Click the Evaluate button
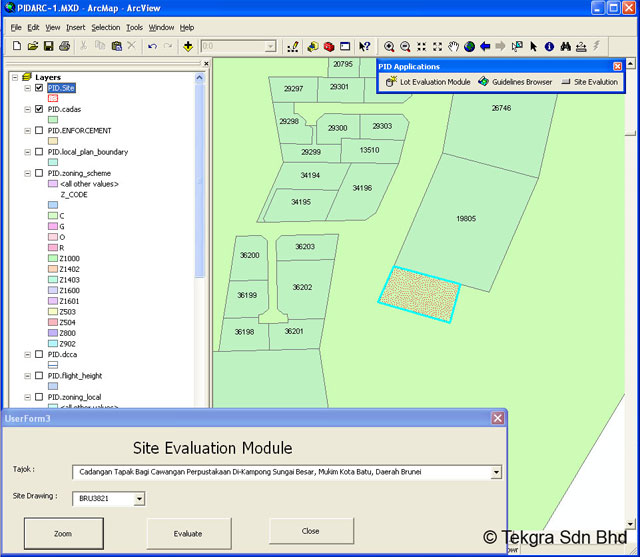 pos(188,534)
